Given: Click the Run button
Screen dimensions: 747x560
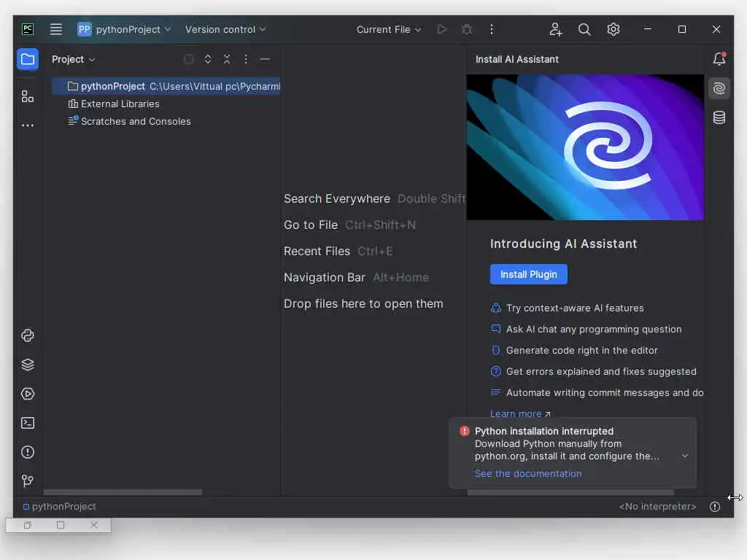Looking at the screenshot, I should [x=442, y=29].
